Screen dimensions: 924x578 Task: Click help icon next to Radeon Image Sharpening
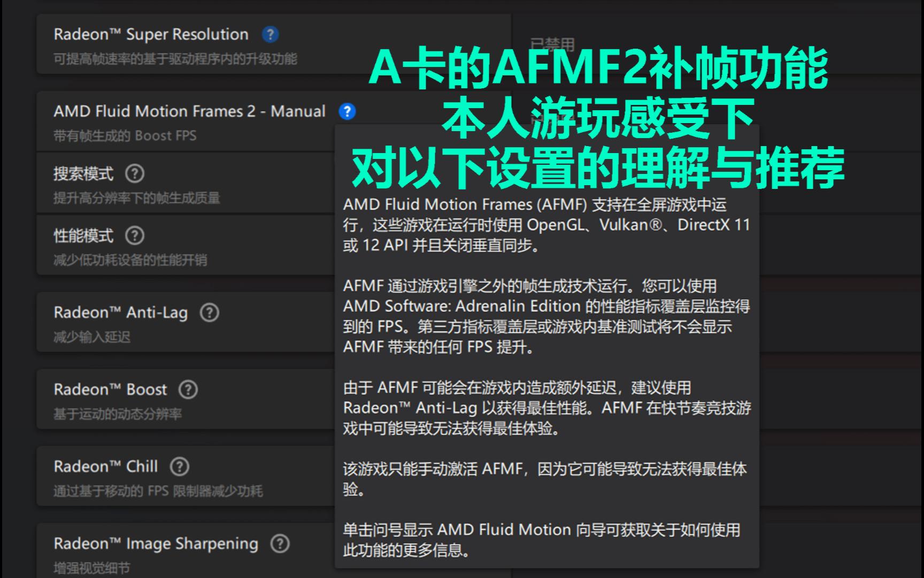pos(280,544)
